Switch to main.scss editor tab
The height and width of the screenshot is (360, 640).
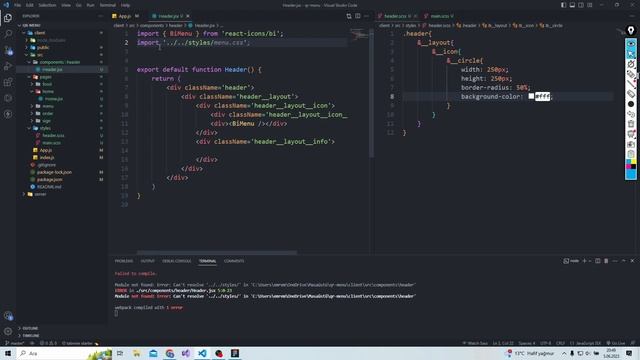click(x=440, y=16)
